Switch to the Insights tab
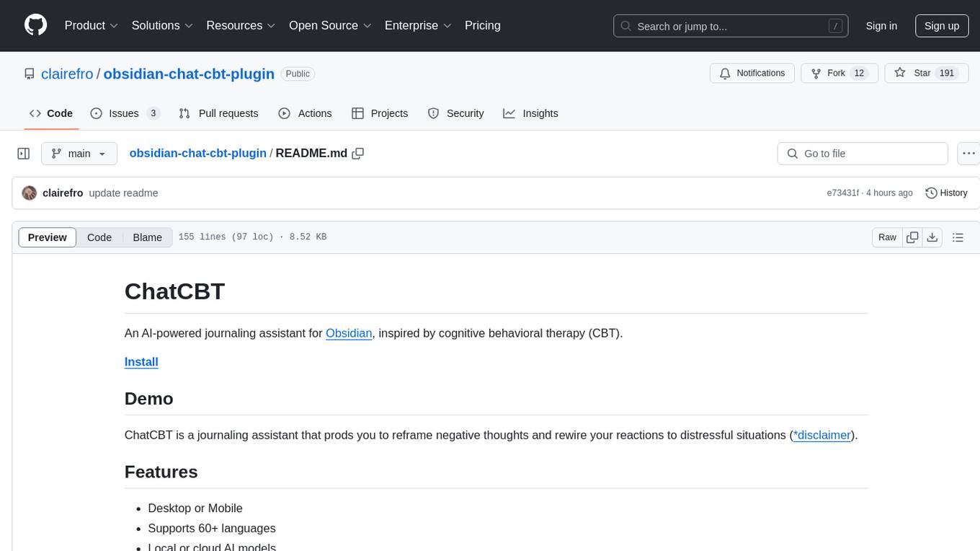Viewport: 980px width, 551px height. 531,113
